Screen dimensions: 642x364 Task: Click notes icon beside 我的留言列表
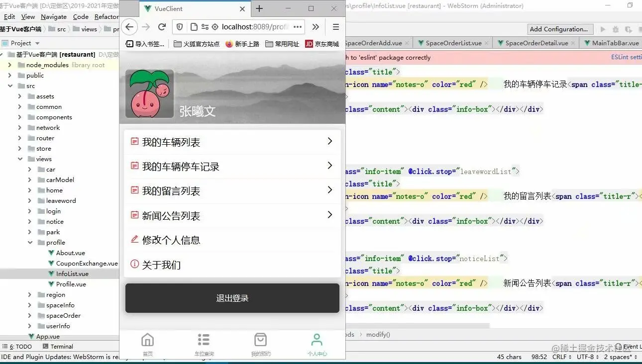[x=134, y=190]
